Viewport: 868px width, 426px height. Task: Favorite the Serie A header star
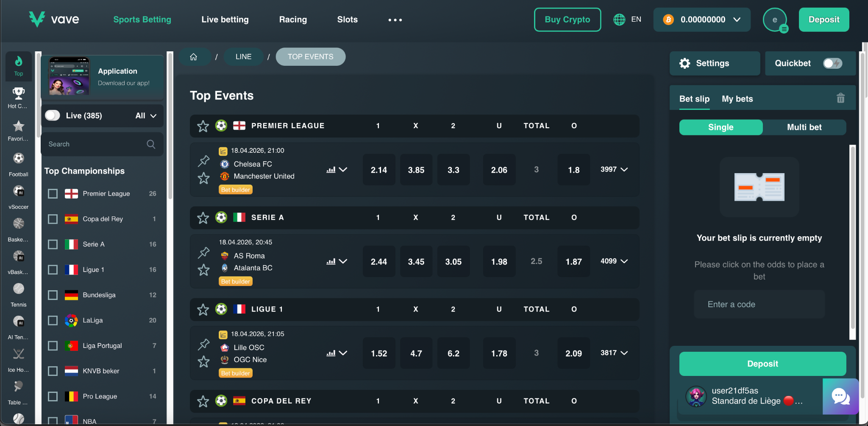(x=203, y=218)
